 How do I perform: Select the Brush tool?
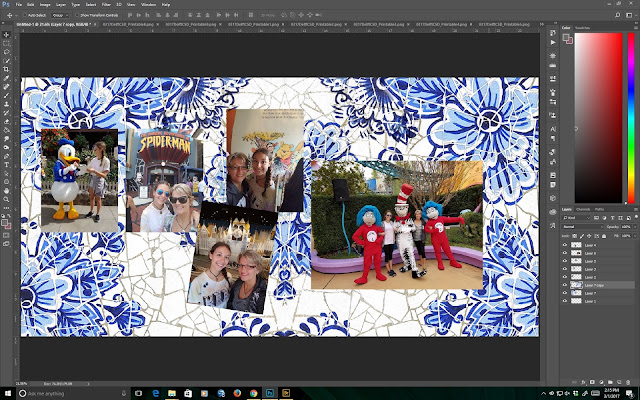tap(7, 95)
